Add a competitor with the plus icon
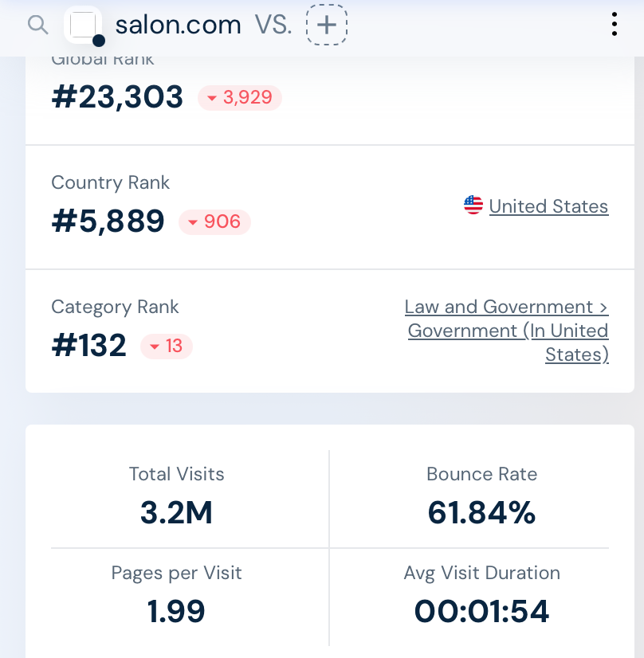Image resolution: width=644 pixels, height=658 pixels. pos(327,25)
